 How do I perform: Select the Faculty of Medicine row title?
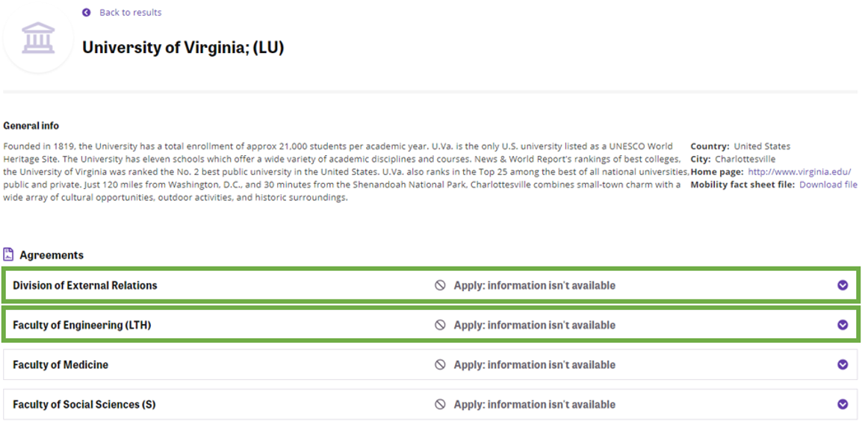tap(61, 365)
